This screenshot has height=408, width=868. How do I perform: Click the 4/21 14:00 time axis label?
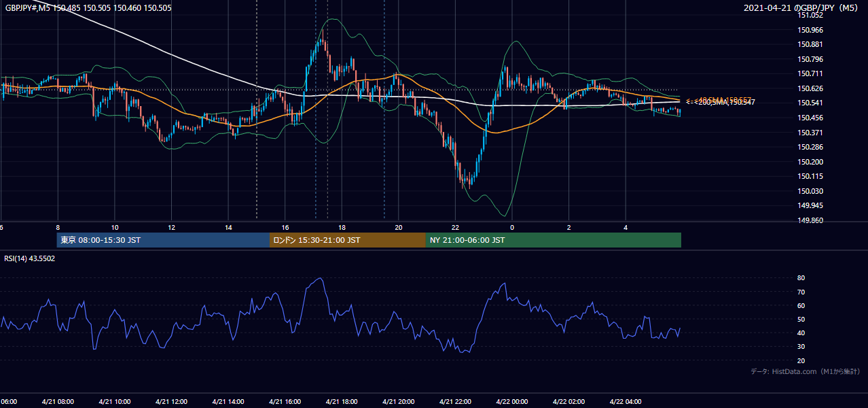pyautogui.click(x=228, y=402)
